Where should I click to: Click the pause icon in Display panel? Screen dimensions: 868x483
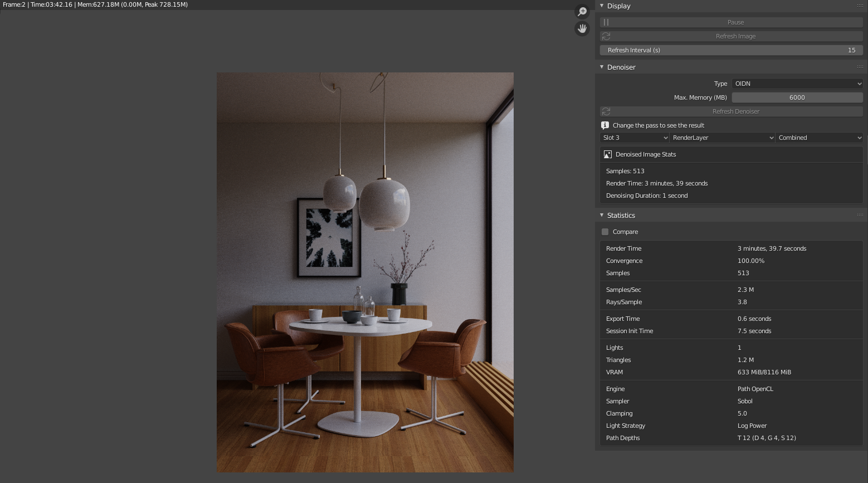tap(606, 22)
